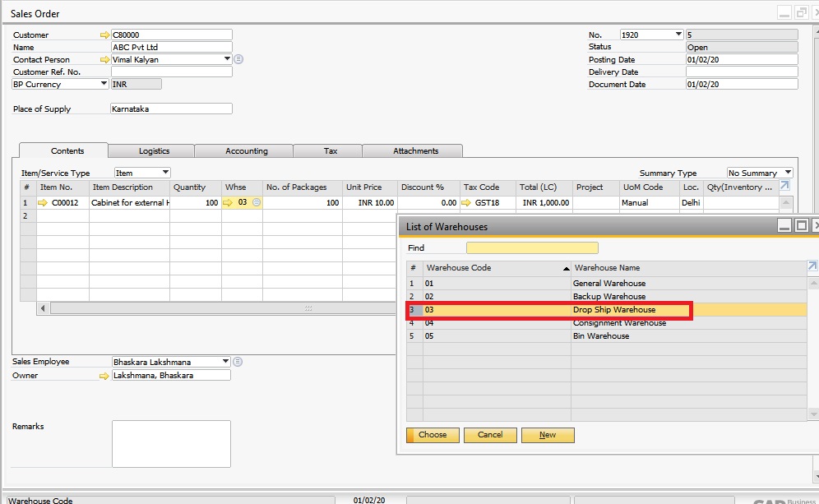This screenshot has width=819, height=504.
Task: Select the choose-from-list icon after Whse 03
Action: (256, 202)
